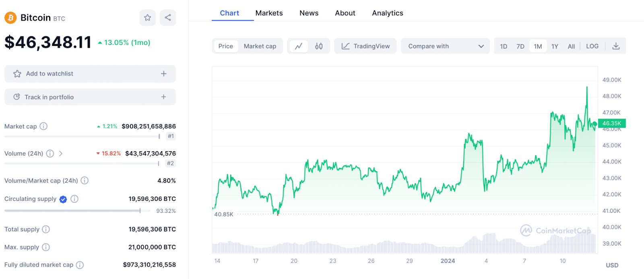The width and height of the screenshot is (644, 279).
Task: Switch to candlestick chart icon
Action: (319, 46)
